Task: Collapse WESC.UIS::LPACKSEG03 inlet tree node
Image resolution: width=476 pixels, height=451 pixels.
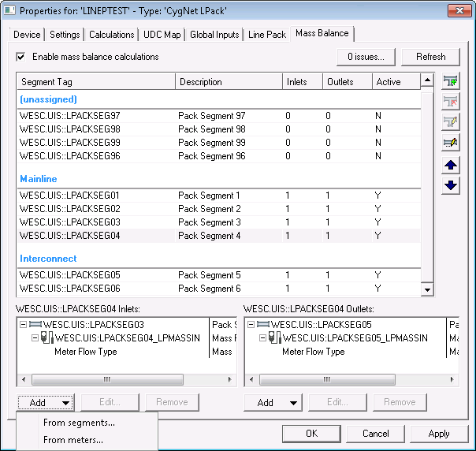Action: pos(23,325)
